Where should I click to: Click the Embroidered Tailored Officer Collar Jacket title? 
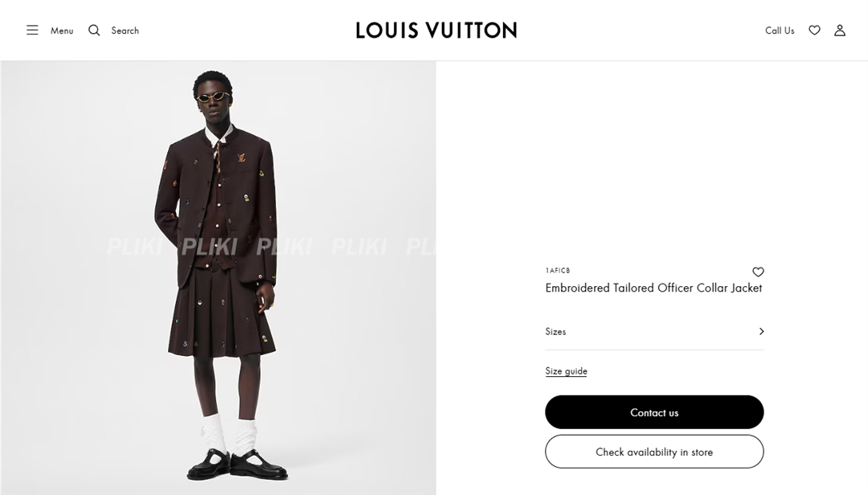(653, 288)
